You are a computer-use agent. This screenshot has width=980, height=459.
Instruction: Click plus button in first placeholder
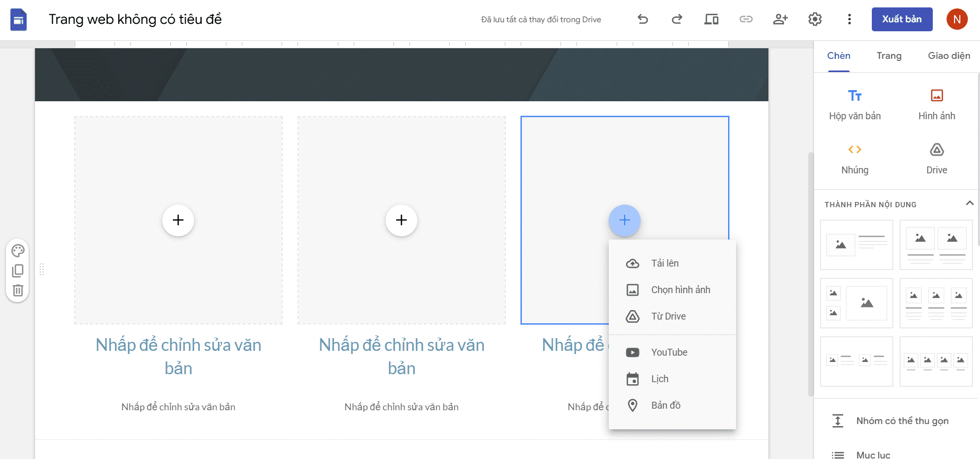coord(178,220)
